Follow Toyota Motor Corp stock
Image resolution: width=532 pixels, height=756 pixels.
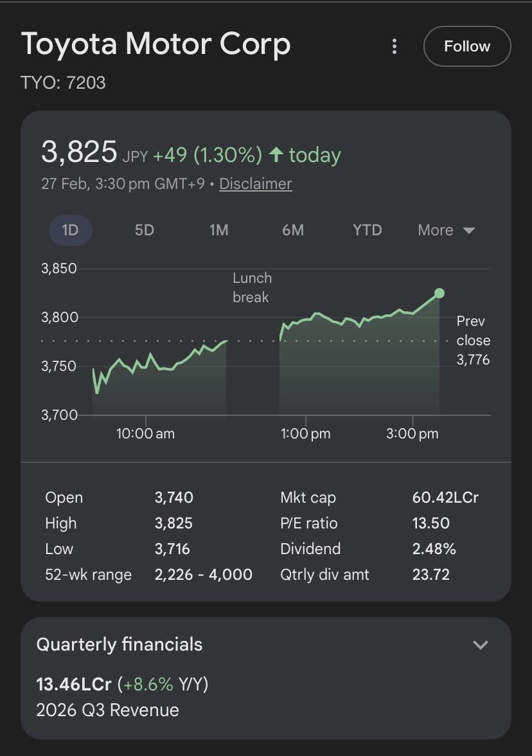pyautogui.click(x=467, y=46)
